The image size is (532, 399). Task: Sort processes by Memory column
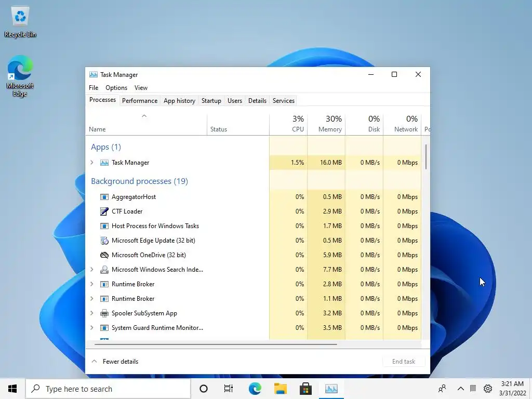[326, 124]
